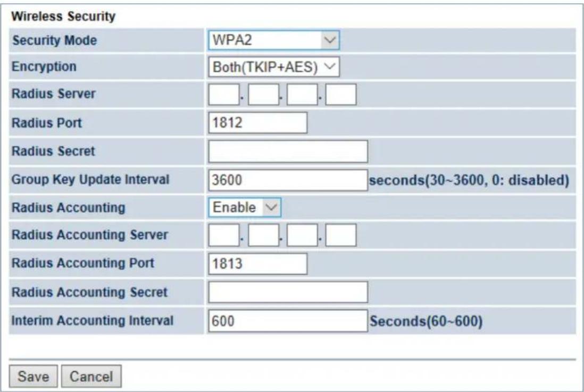Click the Radius Secret input field

288,151
